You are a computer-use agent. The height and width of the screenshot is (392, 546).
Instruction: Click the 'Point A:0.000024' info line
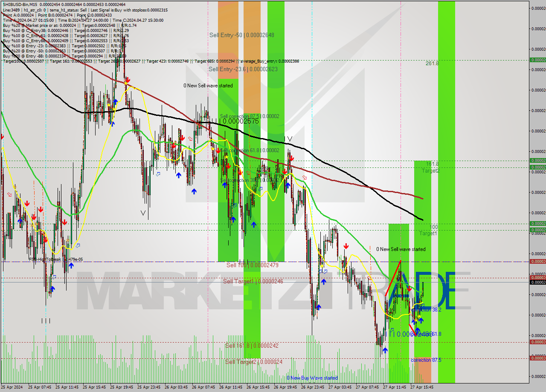pyautogui.click(x=57, y=15)
